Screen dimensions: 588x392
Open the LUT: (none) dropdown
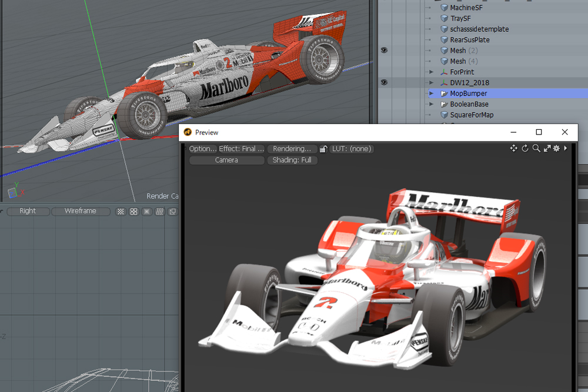pyautogui.click(x=352, y=149)
